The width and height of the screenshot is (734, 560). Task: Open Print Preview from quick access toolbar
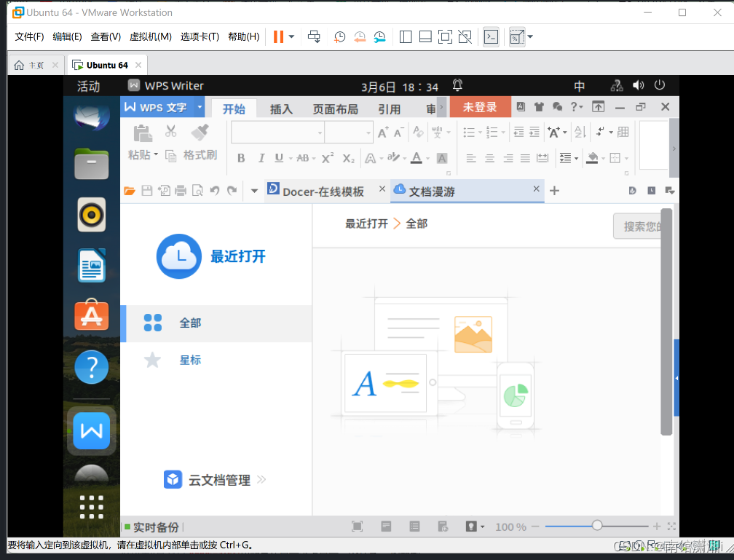[197, 190]
